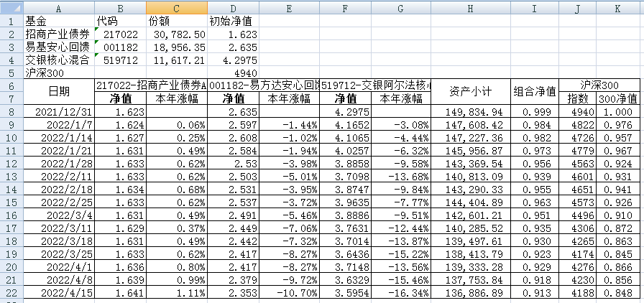The image size is (644, 303).
Task: Click asset subtotal 136,886.89
Action: tap(471, 294)
